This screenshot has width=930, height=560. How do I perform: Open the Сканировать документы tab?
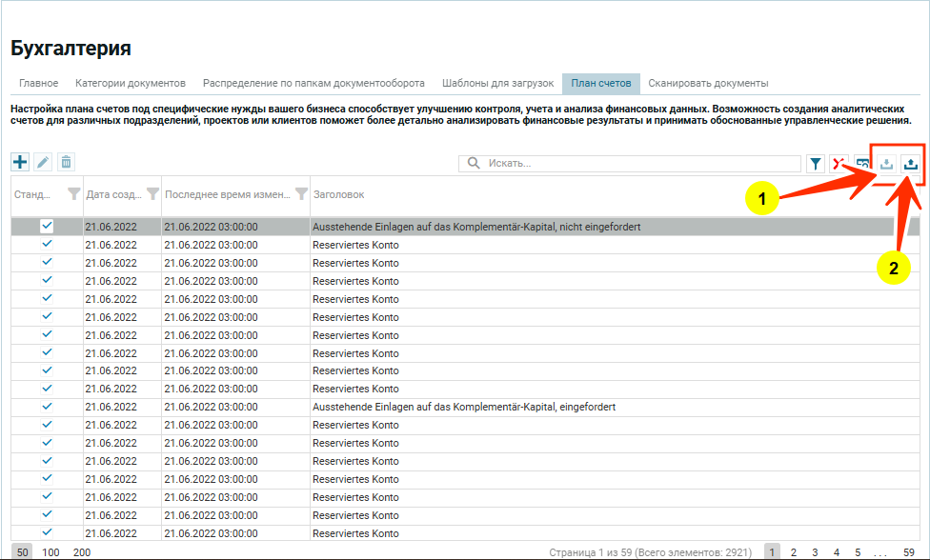click(x=708, y=83)
